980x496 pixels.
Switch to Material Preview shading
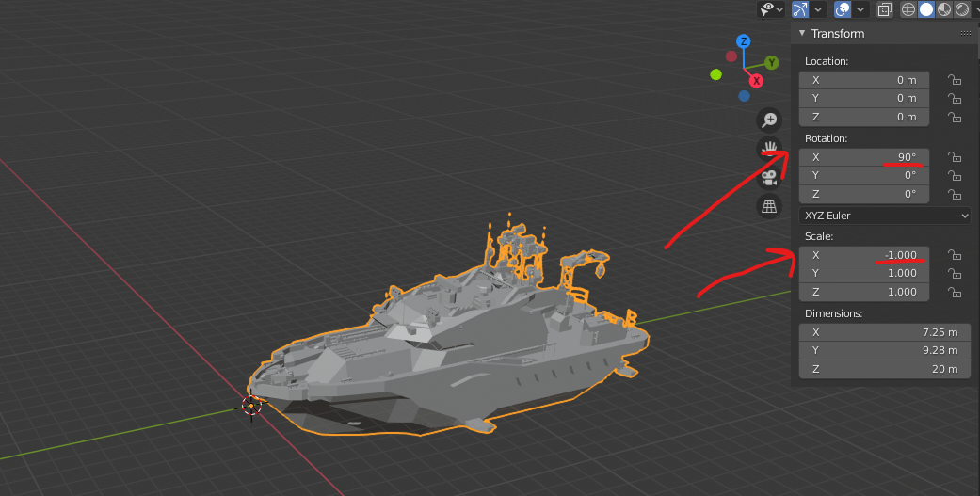943,9
